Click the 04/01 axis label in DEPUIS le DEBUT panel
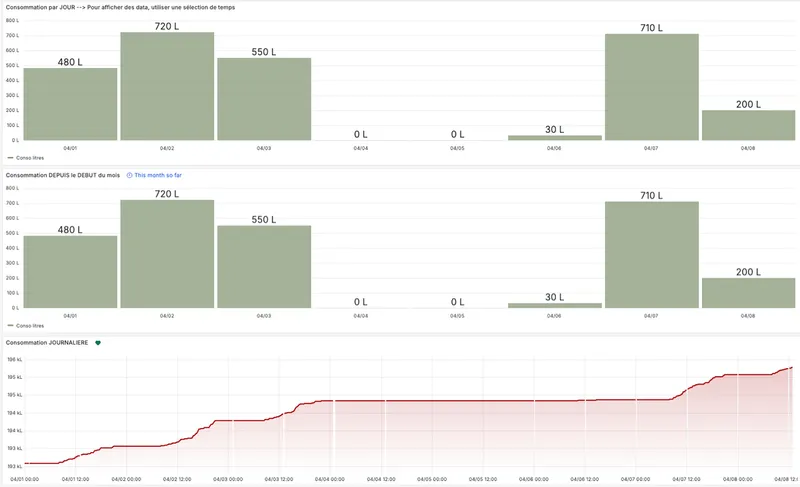 click(x=70, y=316)
